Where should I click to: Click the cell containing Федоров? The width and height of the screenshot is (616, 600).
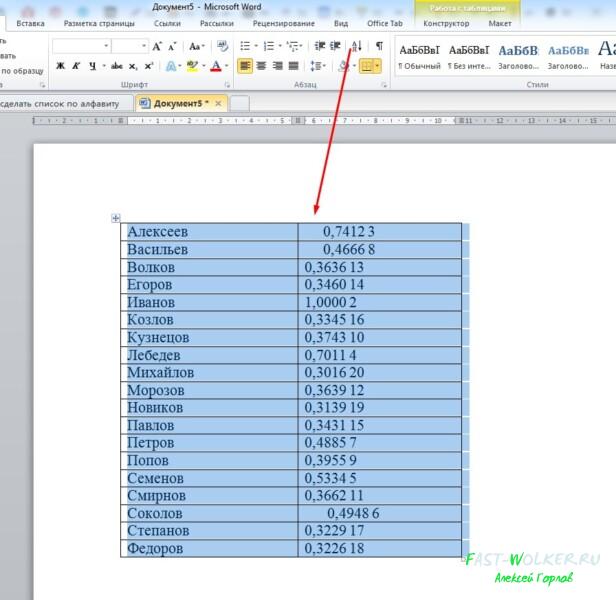(x=209, y=549)
